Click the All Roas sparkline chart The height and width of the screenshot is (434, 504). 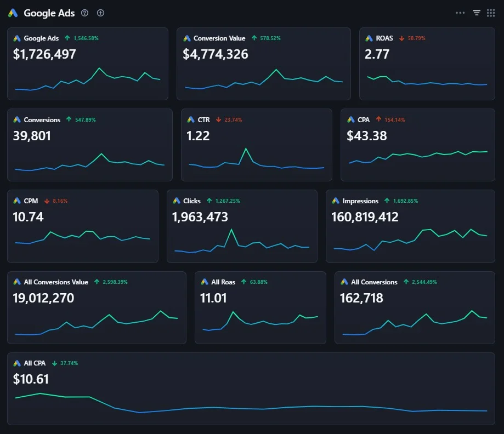tap(260, 321)
